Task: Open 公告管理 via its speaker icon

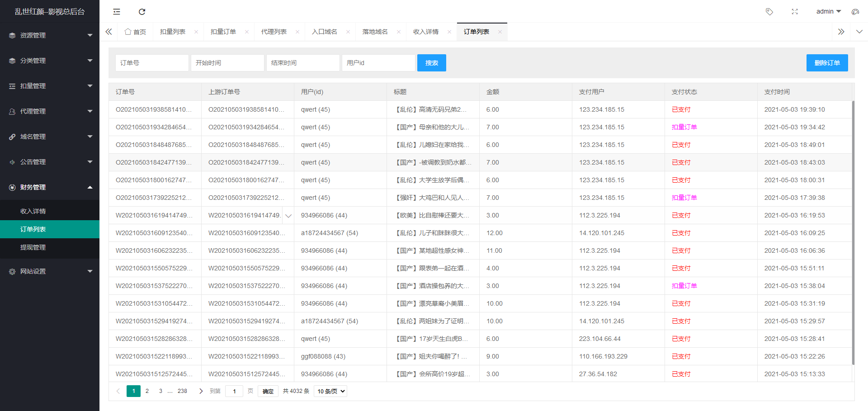Action: 12,161
